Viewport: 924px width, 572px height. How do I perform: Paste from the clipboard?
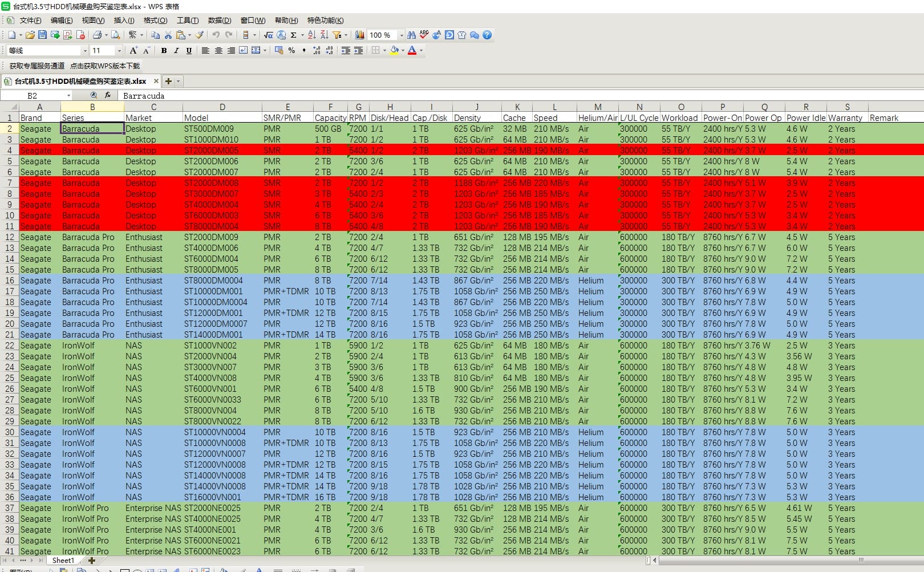(x=181, y=35)
